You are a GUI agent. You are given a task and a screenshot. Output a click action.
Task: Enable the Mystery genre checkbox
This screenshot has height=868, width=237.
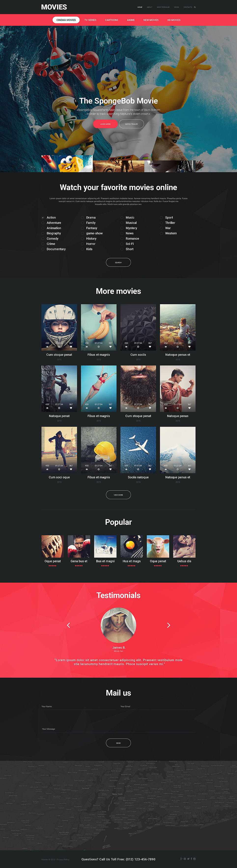pyautogui.click(x=122, y=228)
